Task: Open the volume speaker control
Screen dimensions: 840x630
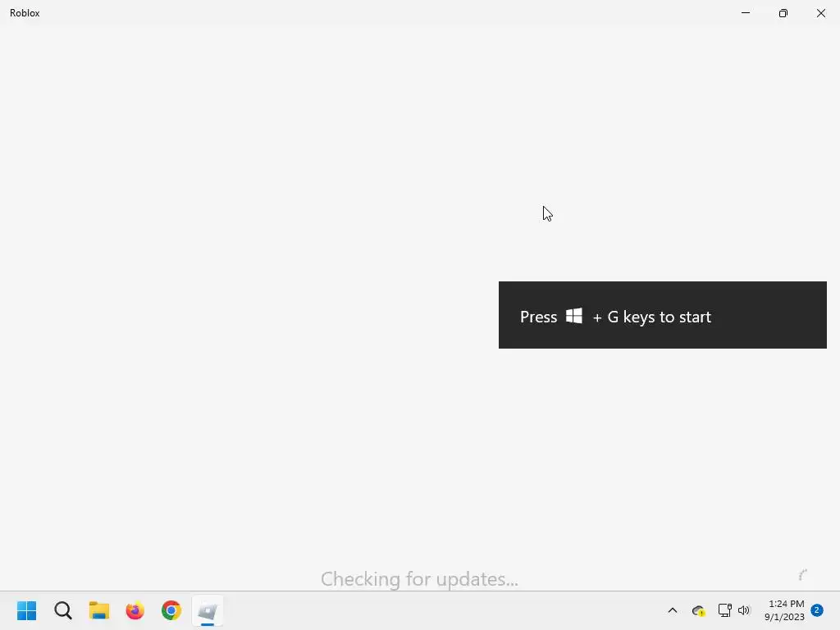Action: pyautogui.click(x=744, y=610)
